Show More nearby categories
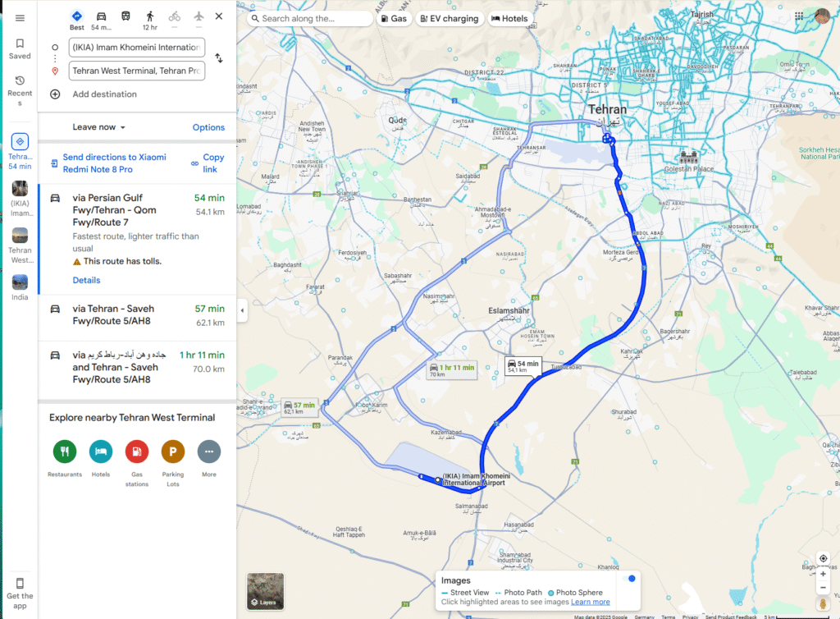 [x=209, y=452]
